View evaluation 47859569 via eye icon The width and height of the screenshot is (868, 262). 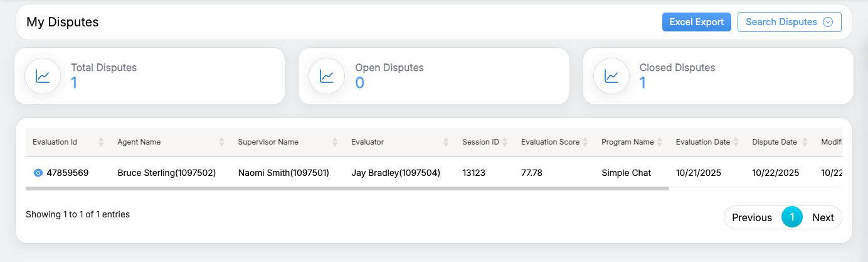(38, 173)
